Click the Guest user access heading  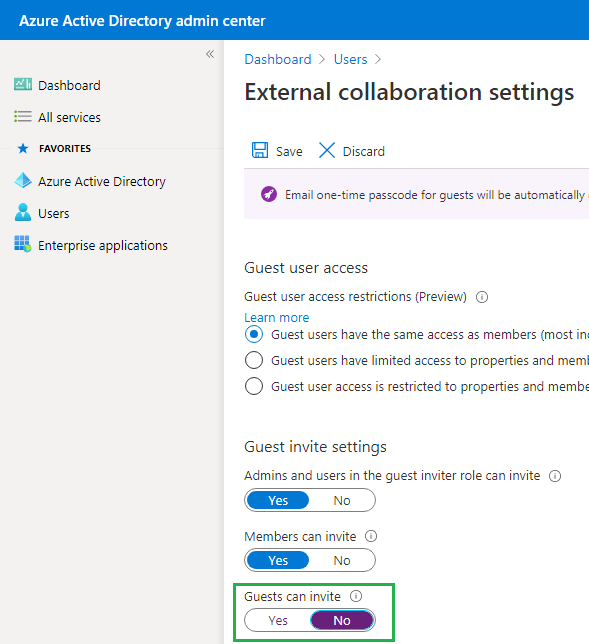(x=306, y=268)
